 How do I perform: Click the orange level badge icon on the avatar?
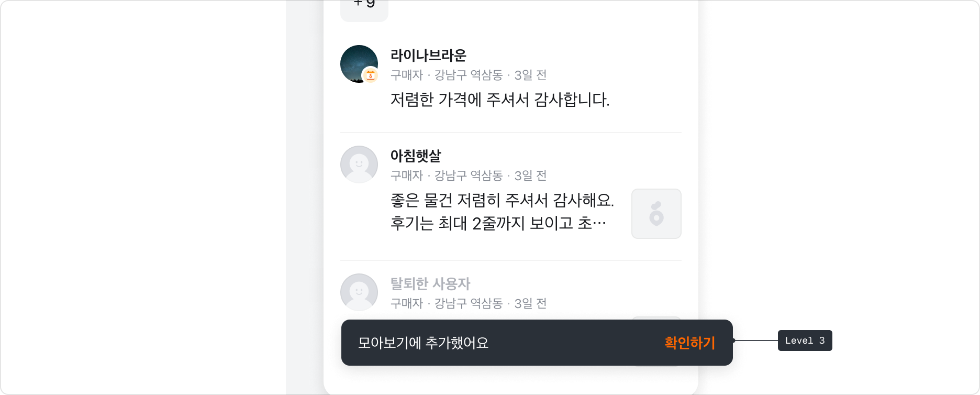pyautogui.click(x=371, y=75)
